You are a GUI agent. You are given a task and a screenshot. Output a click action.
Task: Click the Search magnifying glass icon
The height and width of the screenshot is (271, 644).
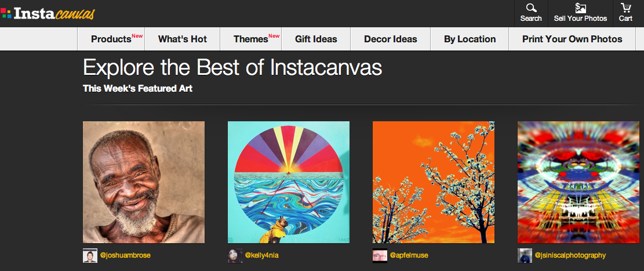[x=531, y=8]
